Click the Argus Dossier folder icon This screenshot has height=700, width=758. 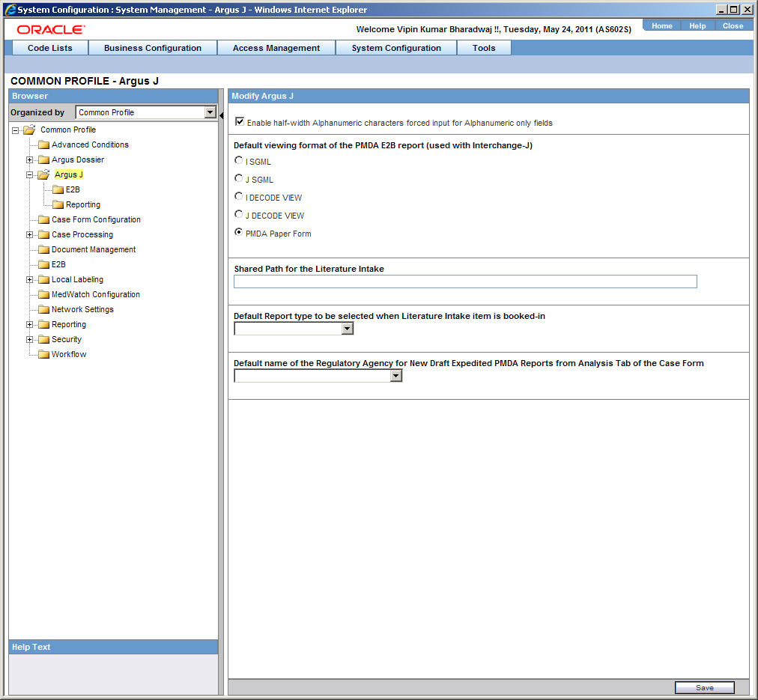(x=44, y=159)
